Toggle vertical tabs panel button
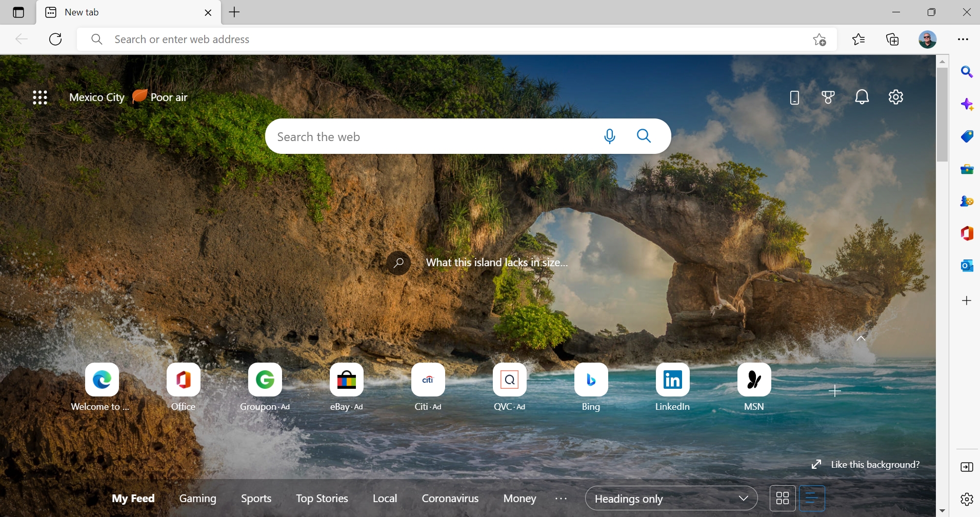The image size is (980, 517). pyautogui.click(x=18, y=12)
